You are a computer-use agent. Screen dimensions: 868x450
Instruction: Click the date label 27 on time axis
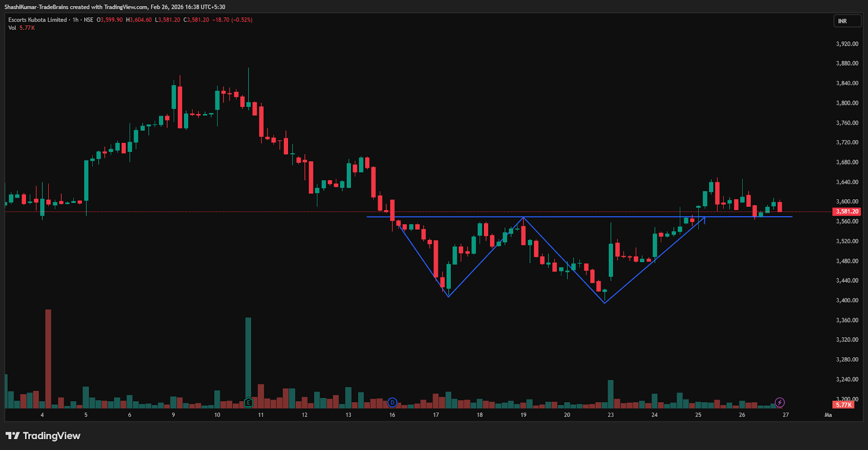786,415
